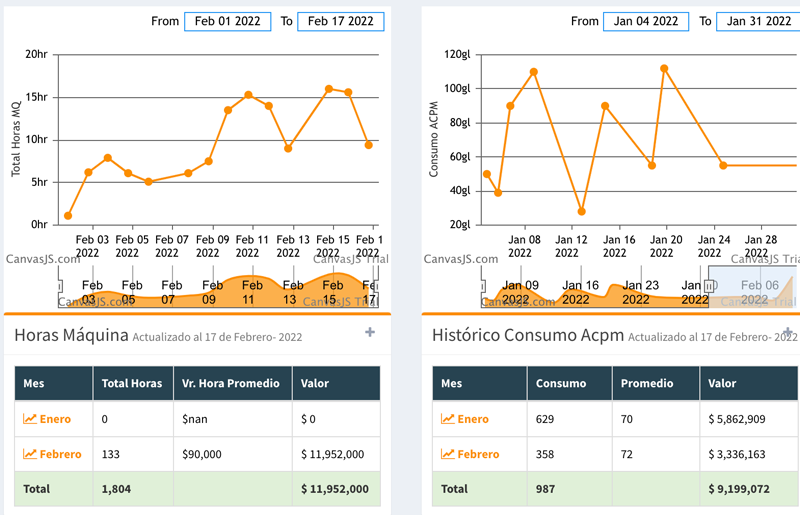
Task: Expand the Horas Máquina panel with the plus icon
Action: coord(370,333)
